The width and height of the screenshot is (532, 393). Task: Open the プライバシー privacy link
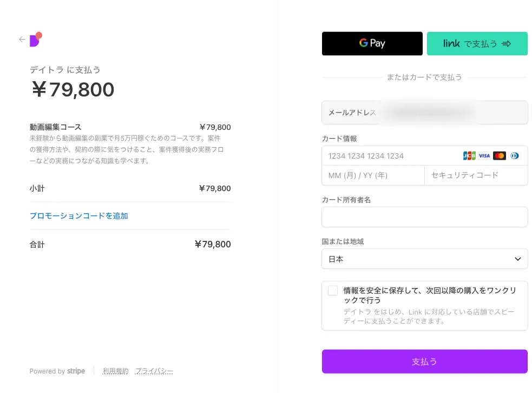tap(154, 371)
